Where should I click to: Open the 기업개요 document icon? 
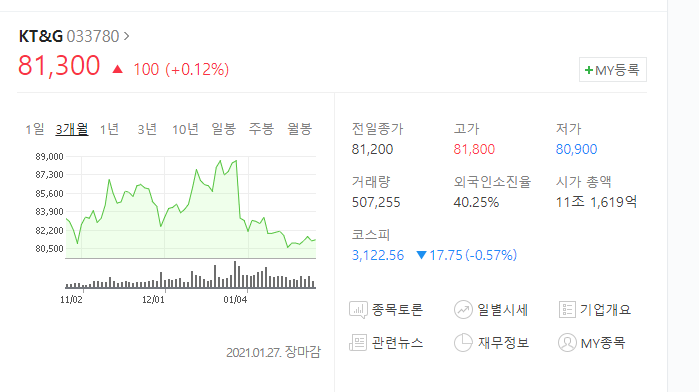[x=567, y=309]
